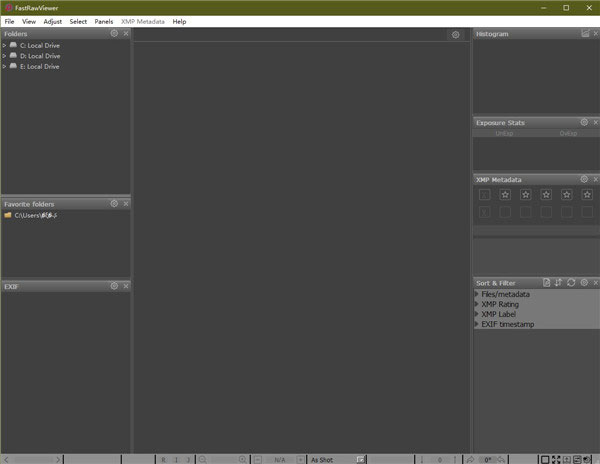Open Folders panel settings gear
Image resolution: width=600 pixels, height=464 pixels.
pyautogui.click(x=114, y=33)
